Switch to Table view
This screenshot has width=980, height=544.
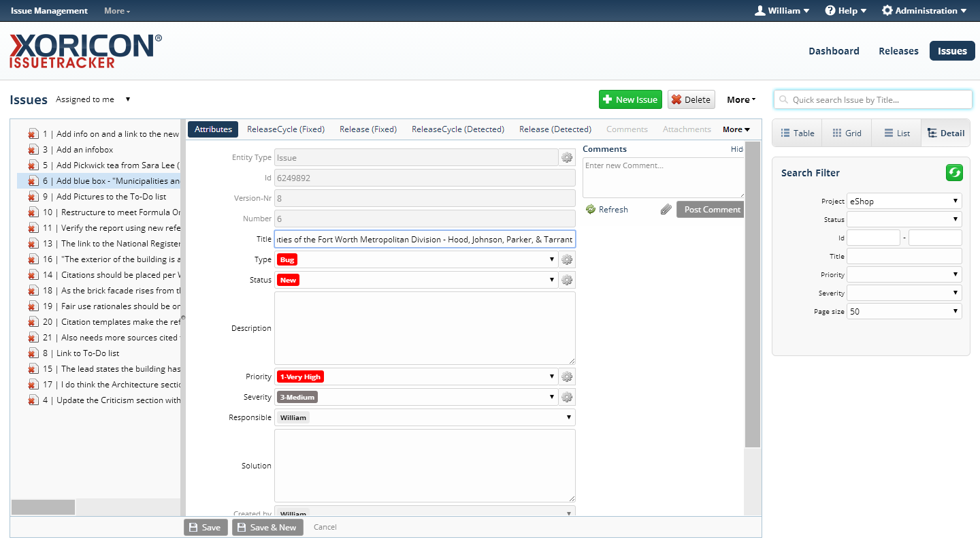[x=797, y=133]
